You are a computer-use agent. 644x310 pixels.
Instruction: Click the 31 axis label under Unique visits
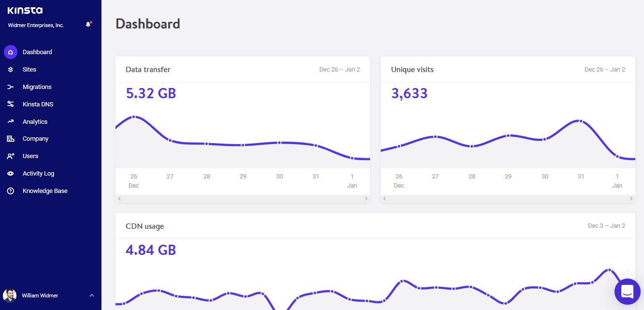pyautogui.click(x=581, y=177)
